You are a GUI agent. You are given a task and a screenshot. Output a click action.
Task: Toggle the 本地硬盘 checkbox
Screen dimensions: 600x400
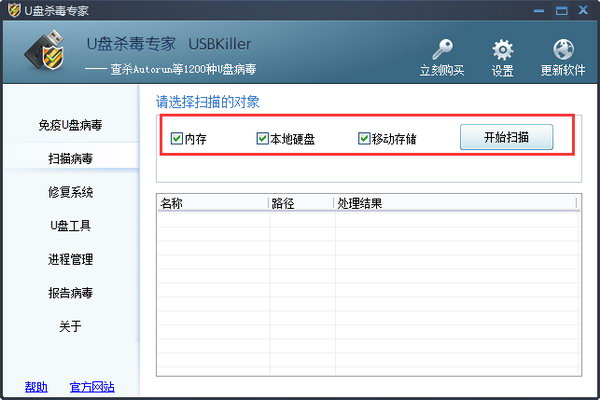click(x=262, y=138)
